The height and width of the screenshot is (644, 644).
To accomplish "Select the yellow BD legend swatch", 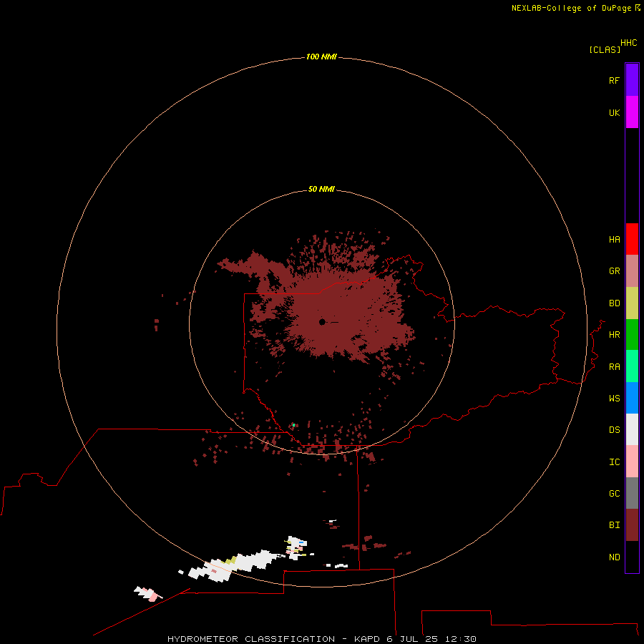I will point(632,303).
